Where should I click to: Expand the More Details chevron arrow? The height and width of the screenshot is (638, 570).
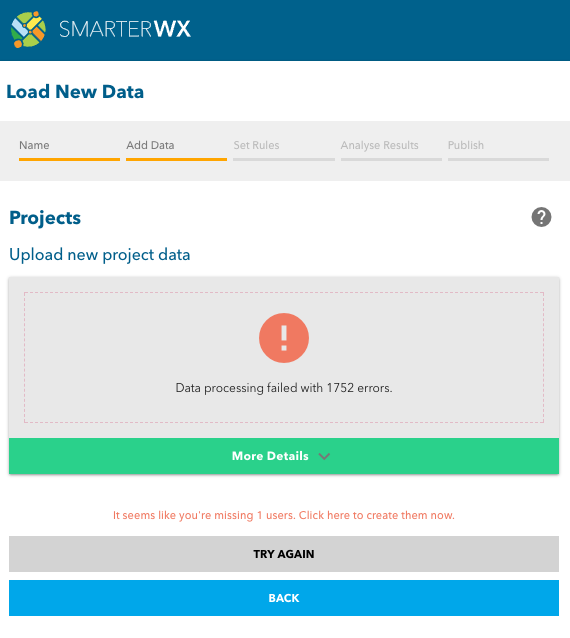coord(324,456)
